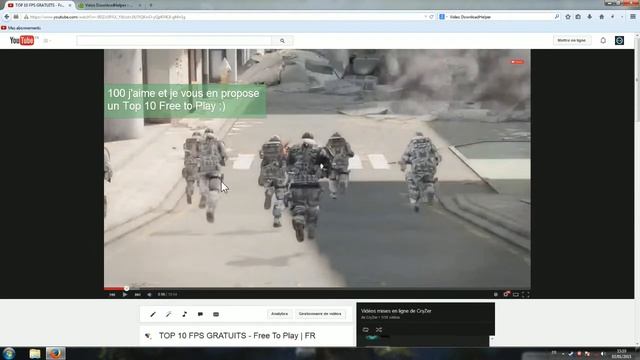Click the "Vidéos mises en ligne de CryZer" playlist title
Viewport: 640px width, 360px height.
coord(396,311)
